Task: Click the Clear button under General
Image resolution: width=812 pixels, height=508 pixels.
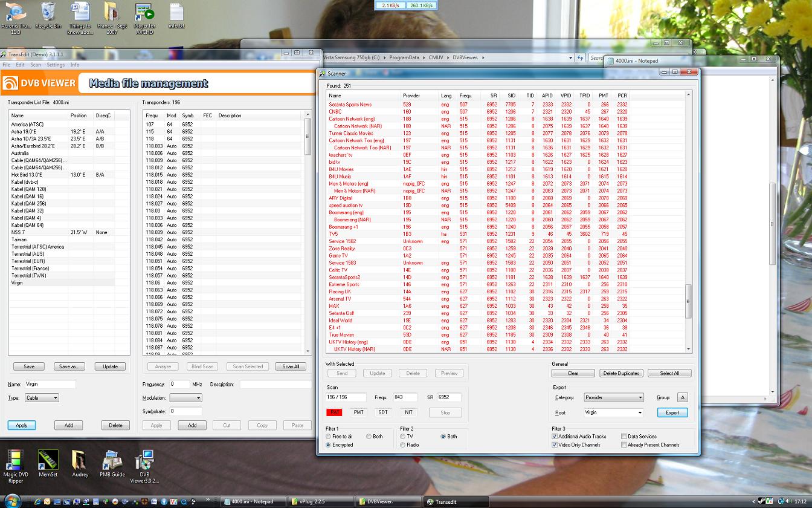Action: [x=573, y=373]
